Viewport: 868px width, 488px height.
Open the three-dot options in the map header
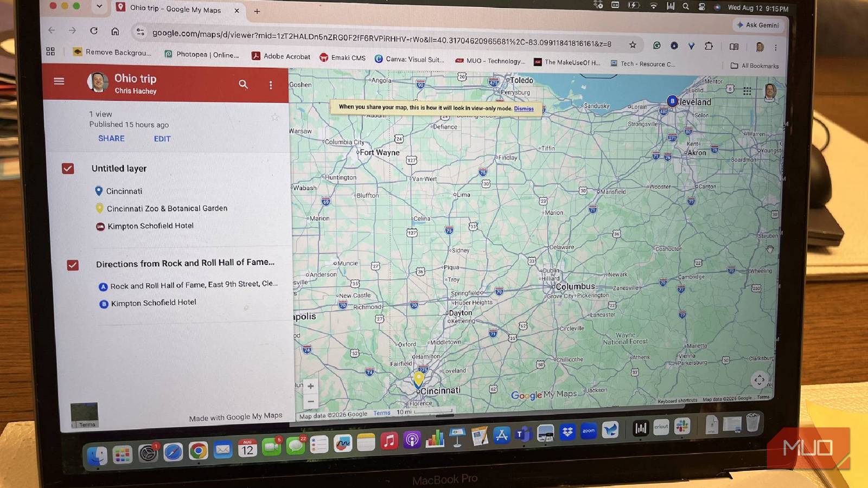point(271,85)
